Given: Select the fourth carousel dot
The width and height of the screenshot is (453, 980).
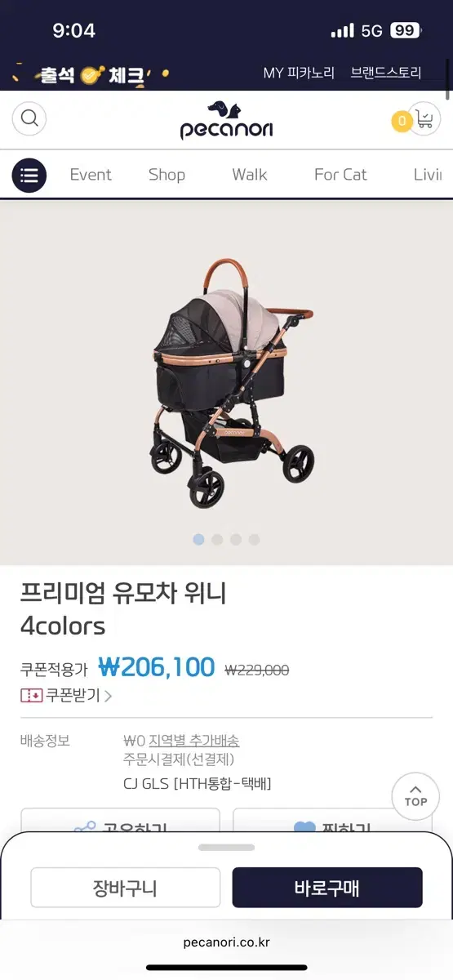Looking at the screenshot, I should click(255, 540).
